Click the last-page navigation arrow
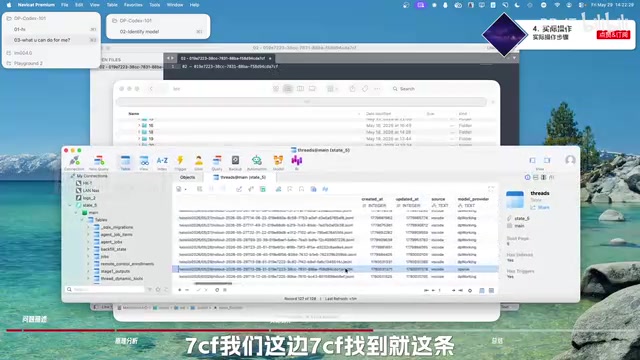The image size is (640, 360). 460,290
